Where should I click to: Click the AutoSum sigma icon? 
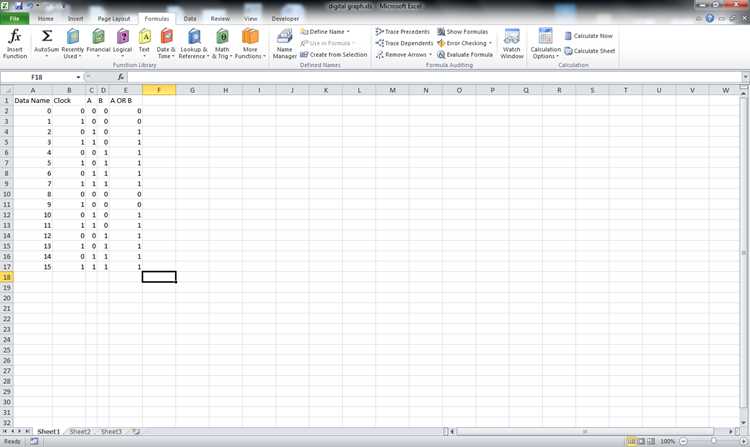point(46,36)
